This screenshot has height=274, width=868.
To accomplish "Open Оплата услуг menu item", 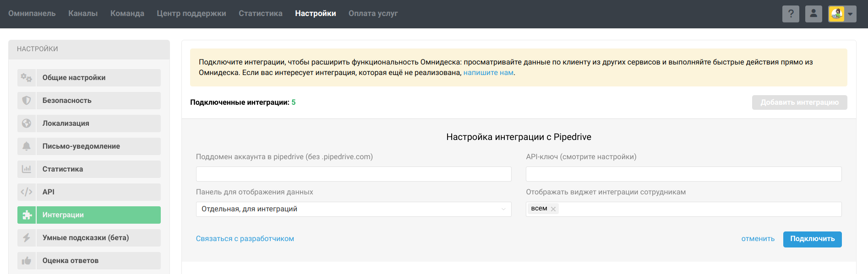I will 373,13.
